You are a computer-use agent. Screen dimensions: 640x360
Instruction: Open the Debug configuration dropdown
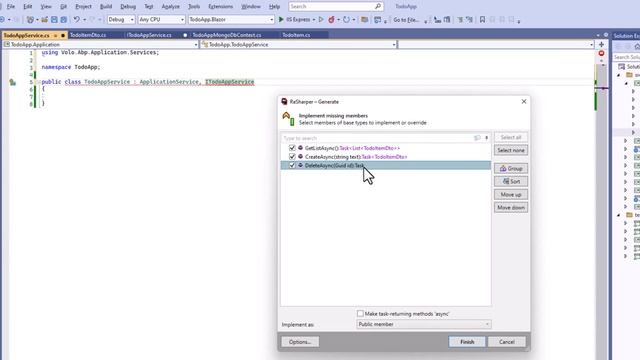click(121, 19)
